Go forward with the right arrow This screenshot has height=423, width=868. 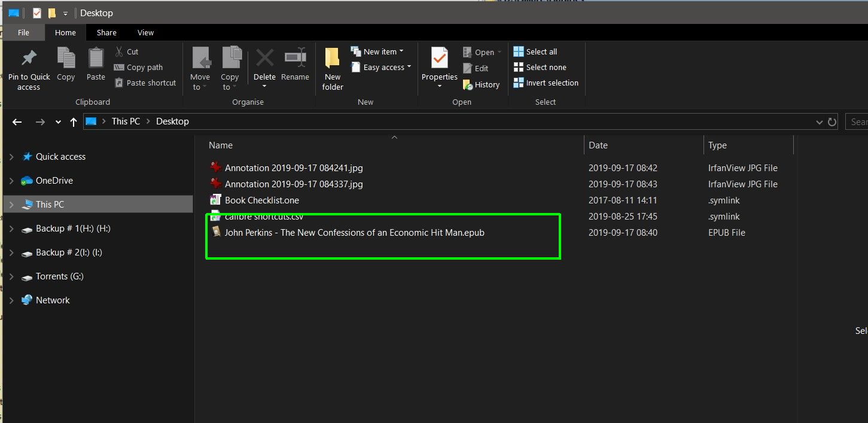point(40,121)
